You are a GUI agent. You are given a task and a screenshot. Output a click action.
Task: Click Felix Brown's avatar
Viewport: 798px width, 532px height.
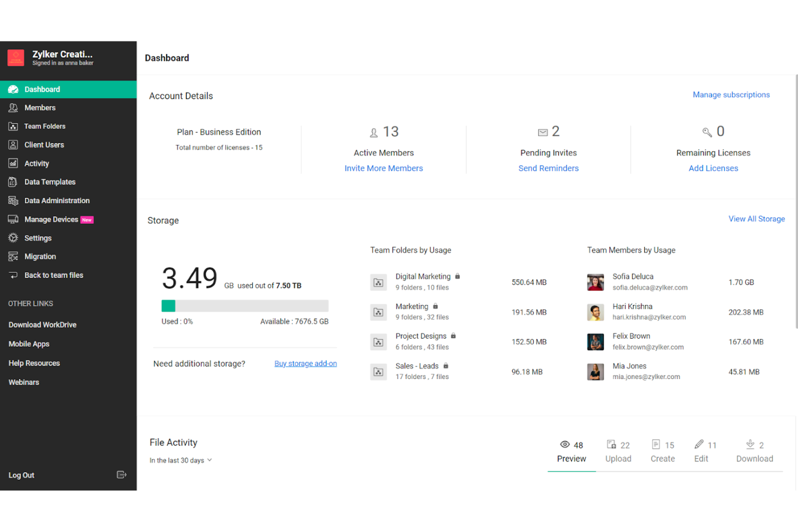pos(595,342)
